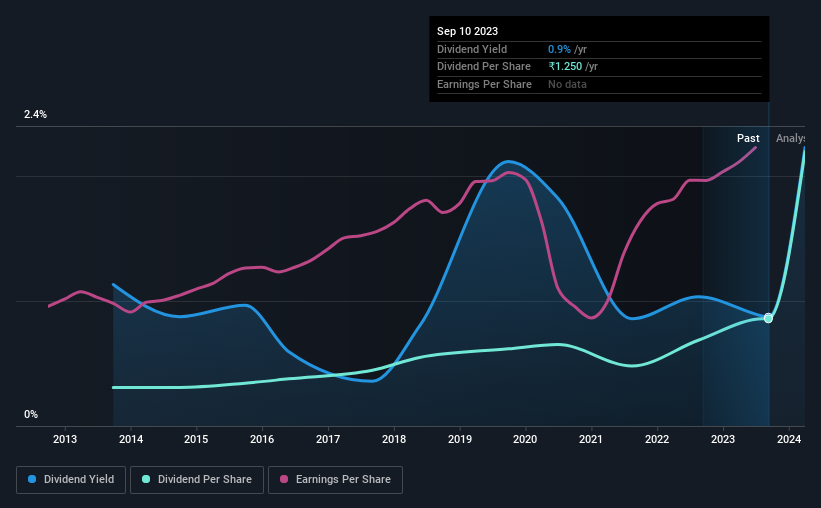This screenshot has width=821, height=508.
Task: Click the teal Dividend Per Share legend dot
Action: [146, 479]
